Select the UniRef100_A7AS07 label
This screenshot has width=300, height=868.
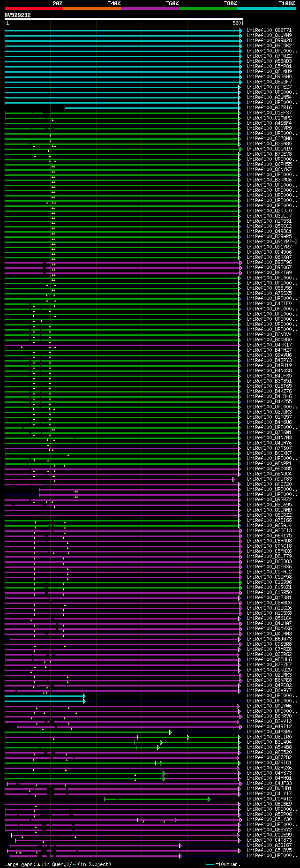(x=269, y=448)
